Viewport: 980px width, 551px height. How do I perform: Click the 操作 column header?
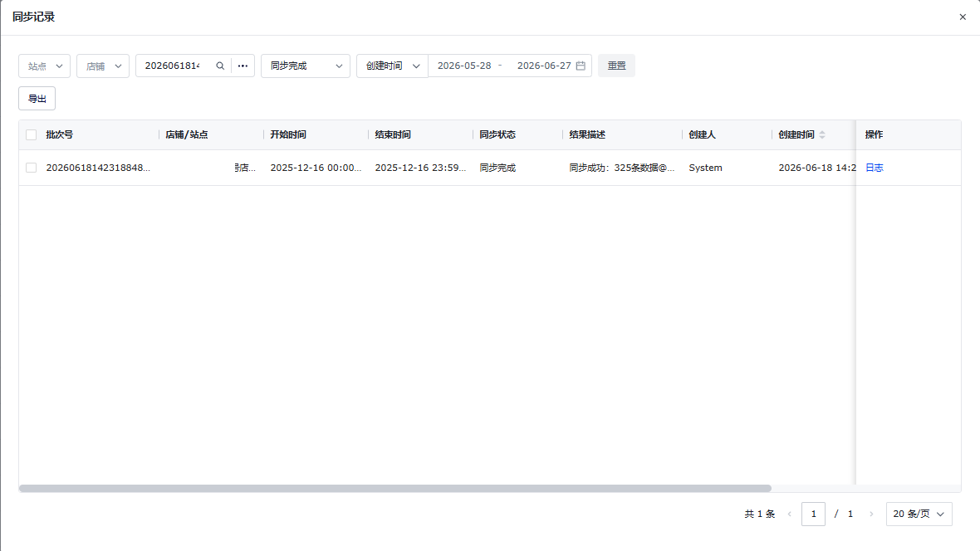click(874, 135)
